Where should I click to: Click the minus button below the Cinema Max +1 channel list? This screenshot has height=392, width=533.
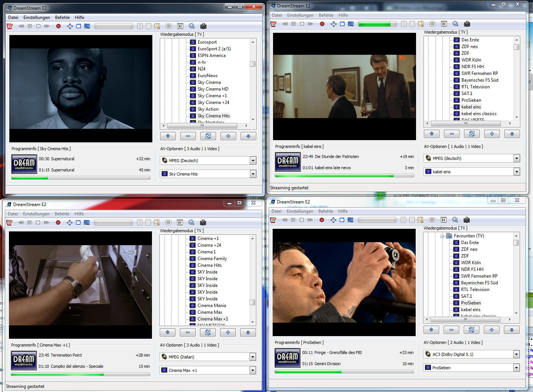click(188, 332)
